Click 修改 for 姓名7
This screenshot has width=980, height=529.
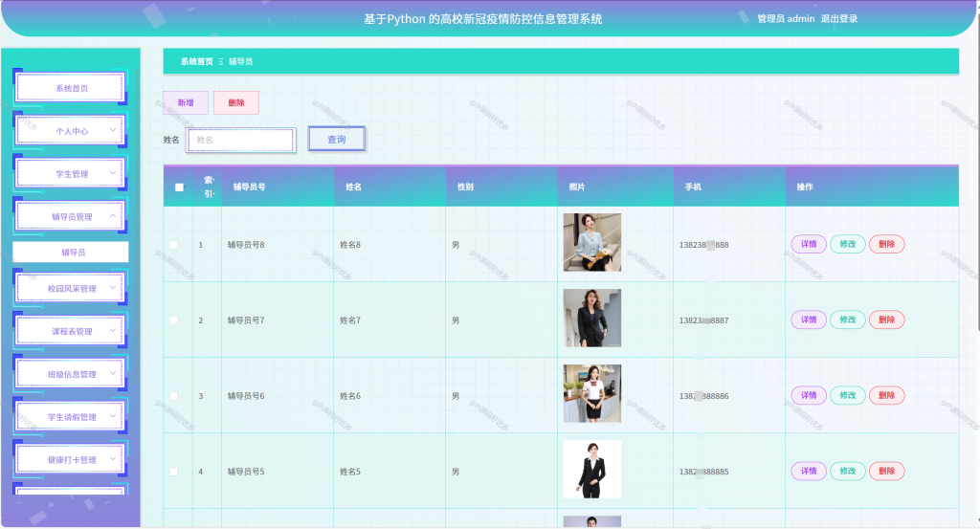tap(848, 320)
